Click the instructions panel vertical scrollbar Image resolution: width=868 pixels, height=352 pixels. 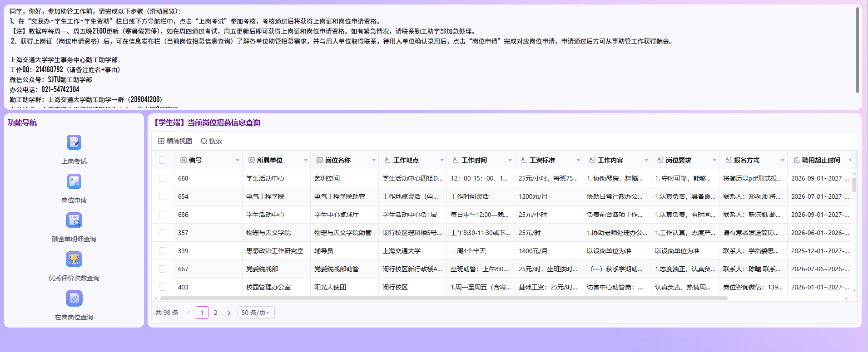pos(857,50)
